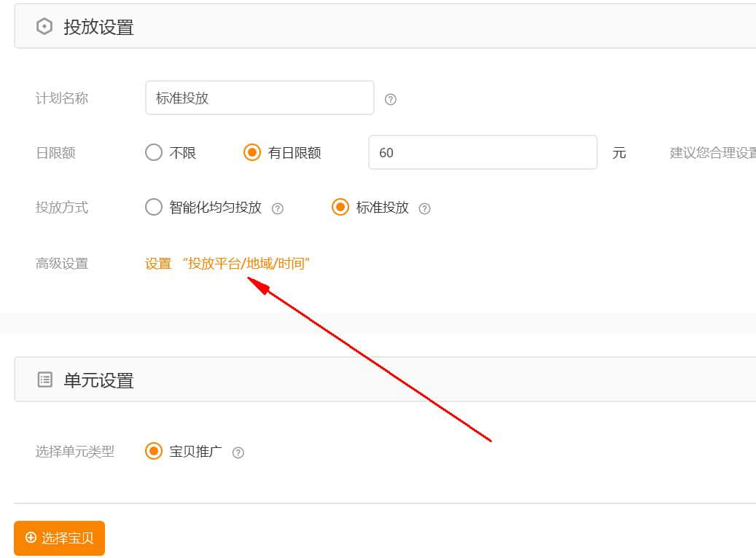Choose the 标准投放 delivery method radio
The height and width of the screenshot is (558, 756).
(x=340, y=207)
